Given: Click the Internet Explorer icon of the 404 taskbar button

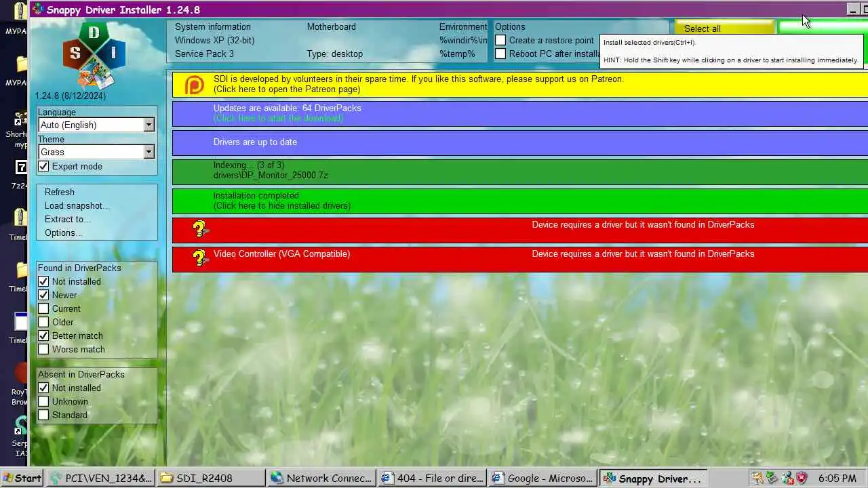Looking at the screenshot, I should coord(387,478).
